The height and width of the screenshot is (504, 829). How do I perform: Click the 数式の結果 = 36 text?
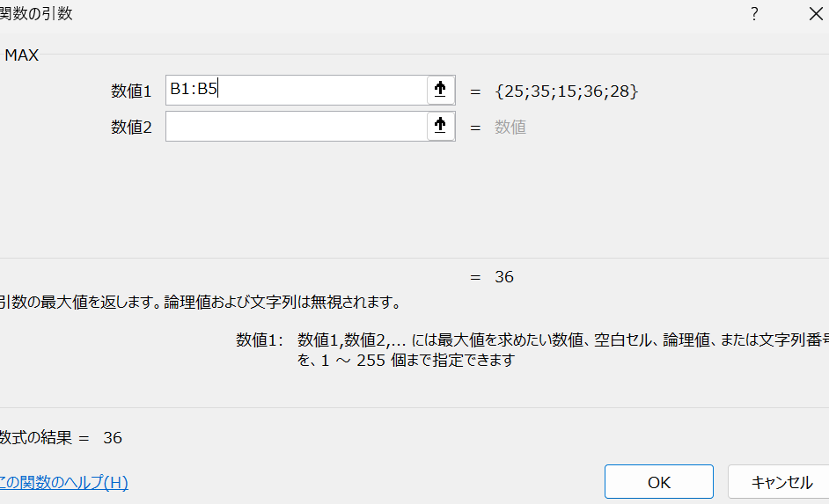(60, 437)
